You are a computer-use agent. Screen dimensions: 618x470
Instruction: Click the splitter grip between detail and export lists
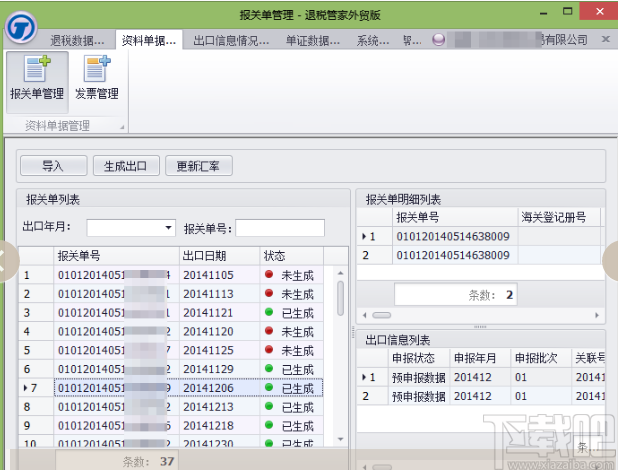(480, 327)
